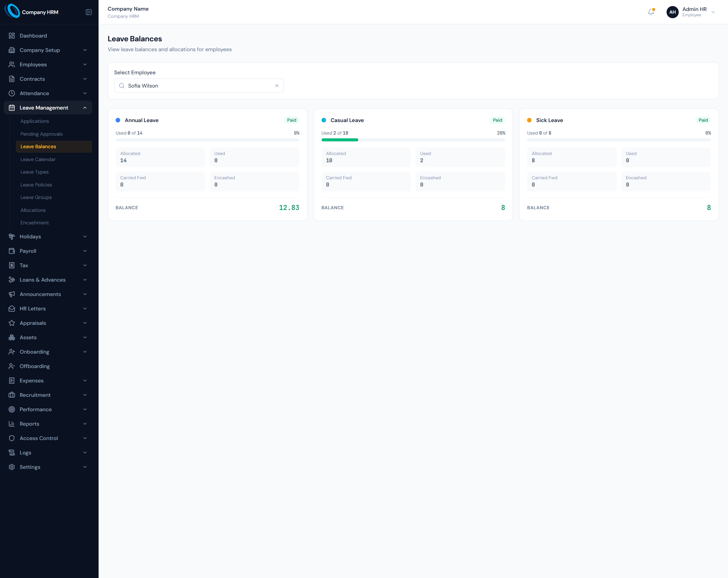The height and width of the screenshot is (578, 728).
Task: Open the Admin HR account dropdown arrow
Action: (713, 12)
